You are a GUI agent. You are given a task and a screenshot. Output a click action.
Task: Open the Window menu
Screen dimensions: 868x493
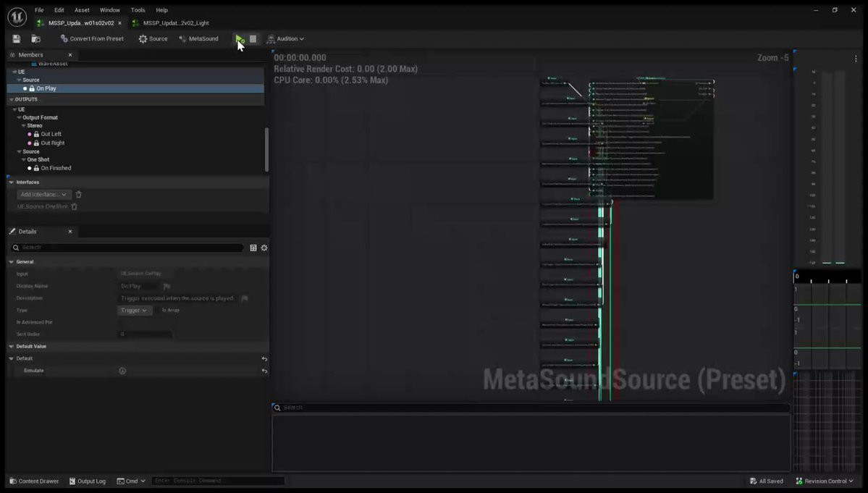[109, 10]
